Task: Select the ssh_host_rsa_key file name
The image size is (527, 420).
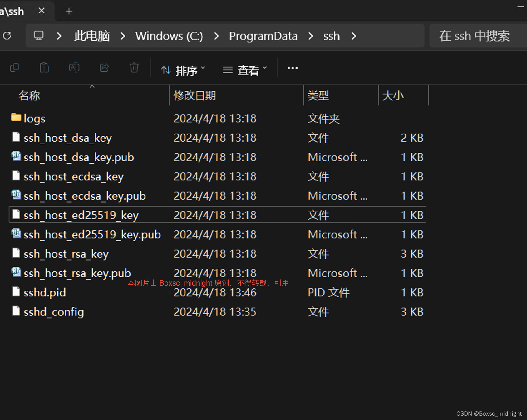Action: (x=66, y=254)
